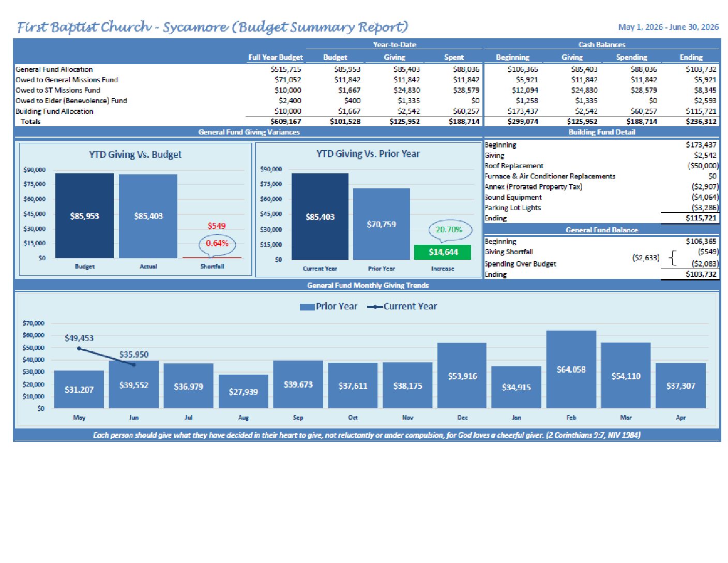This screenshot has width=728, height=563.
Task: Click the Full Year Budget column header
Action: (x=276, y=57)
